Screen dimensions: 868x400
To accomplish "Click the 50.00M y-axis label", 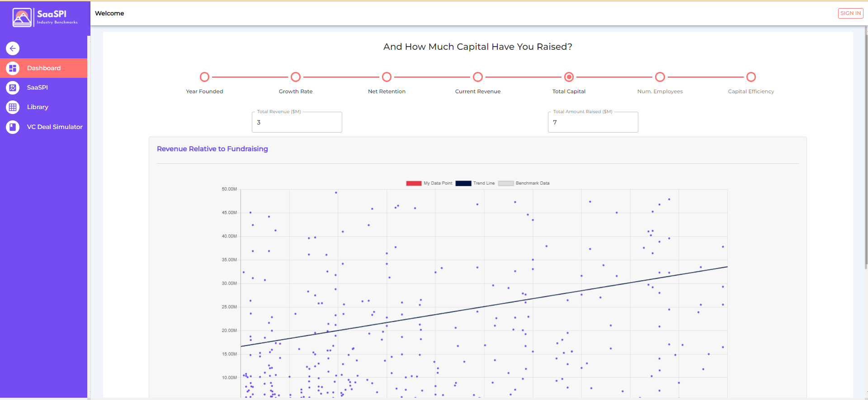I will point(229,189).
